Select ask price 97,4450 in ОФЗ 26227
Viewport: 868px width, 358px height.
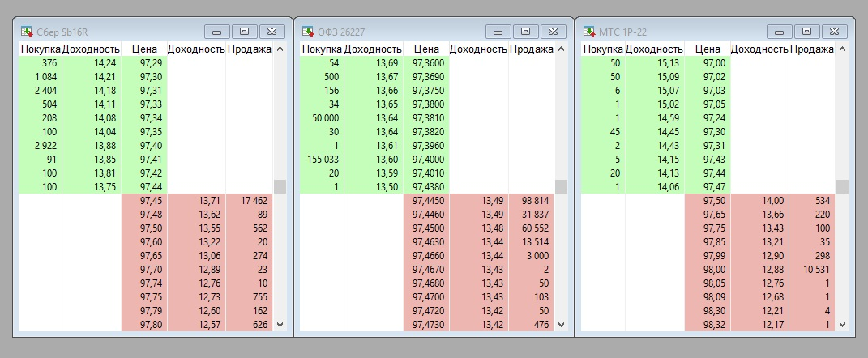point(428,200)
